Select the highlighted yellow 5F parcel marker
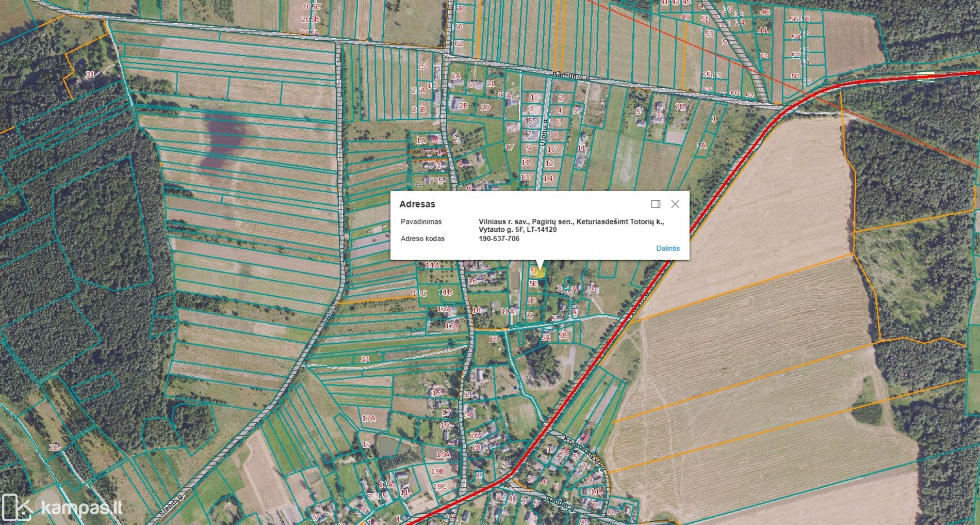This screenshot has height=525, width=980. click(539, 272)
